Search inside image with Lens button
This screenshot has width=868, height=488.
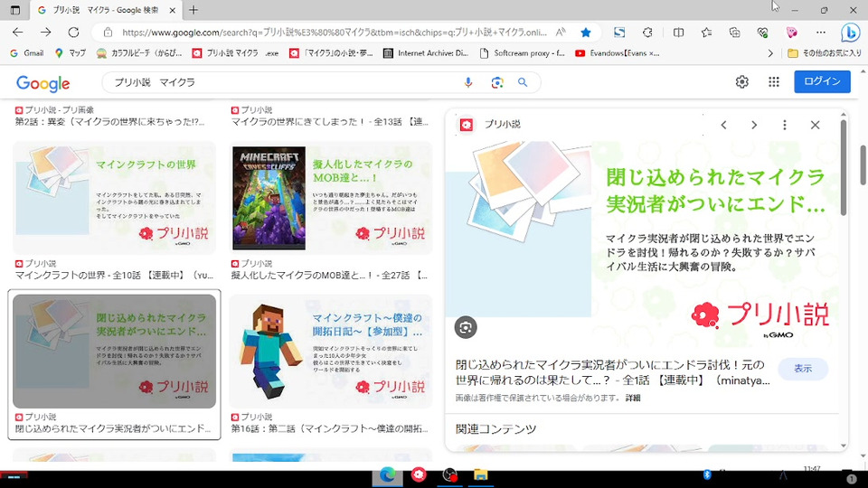pyautogui.click(x=466, y=327)
